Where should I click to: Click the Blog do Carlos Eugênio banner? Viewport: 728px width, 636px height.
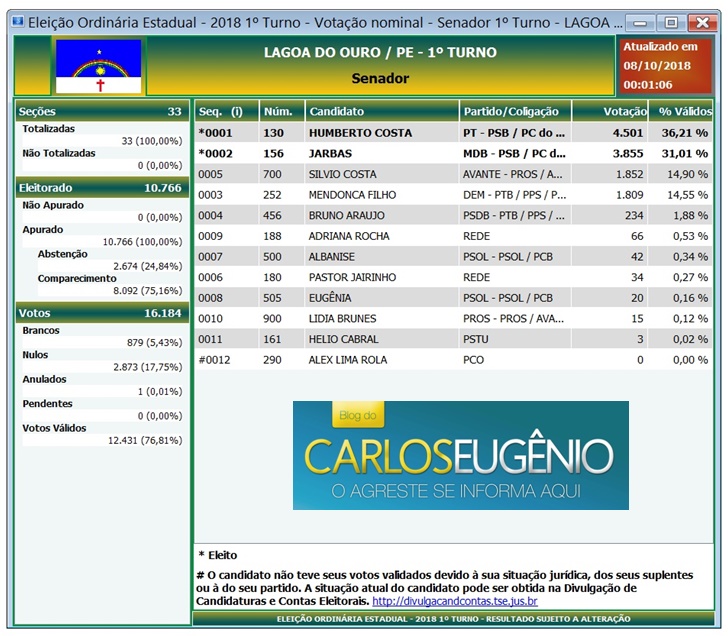coord(461,455)
